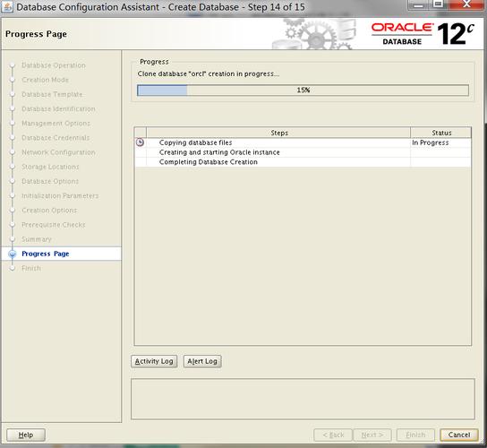Image resolution: width=487 pixels, height=448 pixels.
Task: Click the Oracle Database 12c logo
Action: click(x=423, y=34)
